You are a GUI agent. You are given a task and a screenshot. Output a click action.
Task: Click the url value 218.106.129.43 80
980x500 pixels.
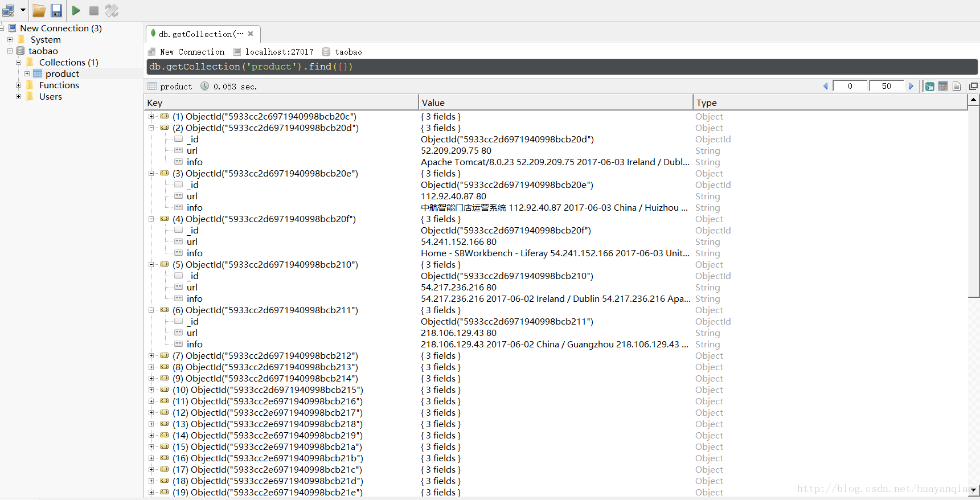pyautogui.click(x=458, y=333)
